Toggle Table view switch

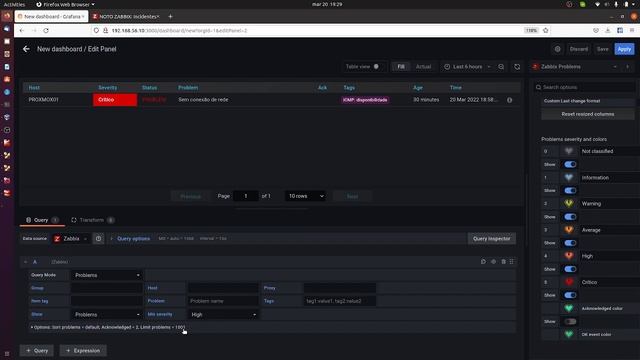click(376, 67)
